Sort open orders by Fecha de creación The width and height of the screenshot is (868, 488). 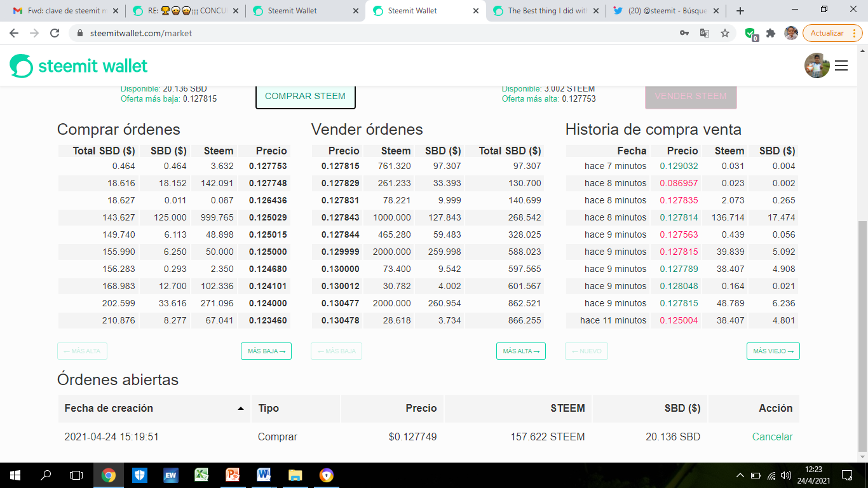click(x=154, y=408)
